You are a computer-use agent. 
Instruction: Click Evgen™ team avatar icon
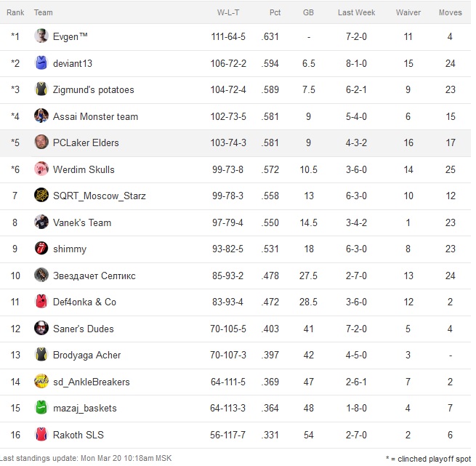click(x=41, y=36)
